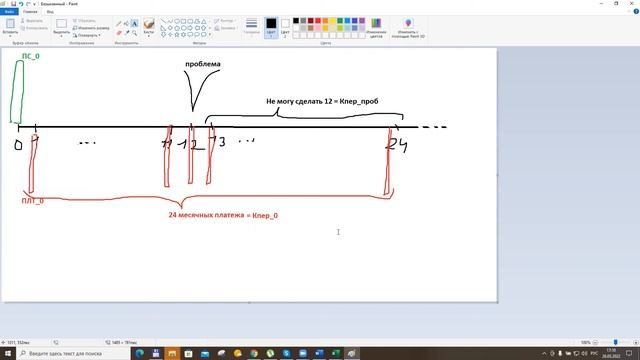
Task: Click the Copy (Копировать) button
Action: 34,28
